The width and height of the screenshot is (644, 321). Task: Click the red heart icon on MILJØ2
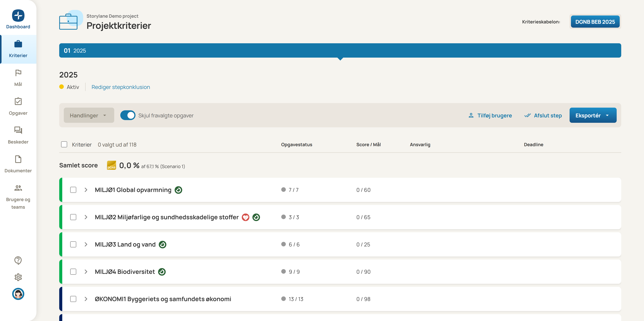point(245,217)
